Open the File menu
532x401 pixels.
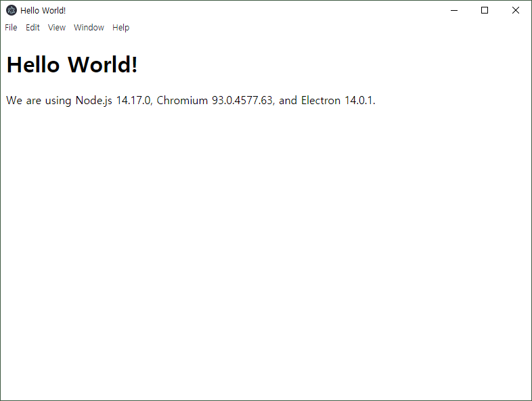tap(11, 28)
